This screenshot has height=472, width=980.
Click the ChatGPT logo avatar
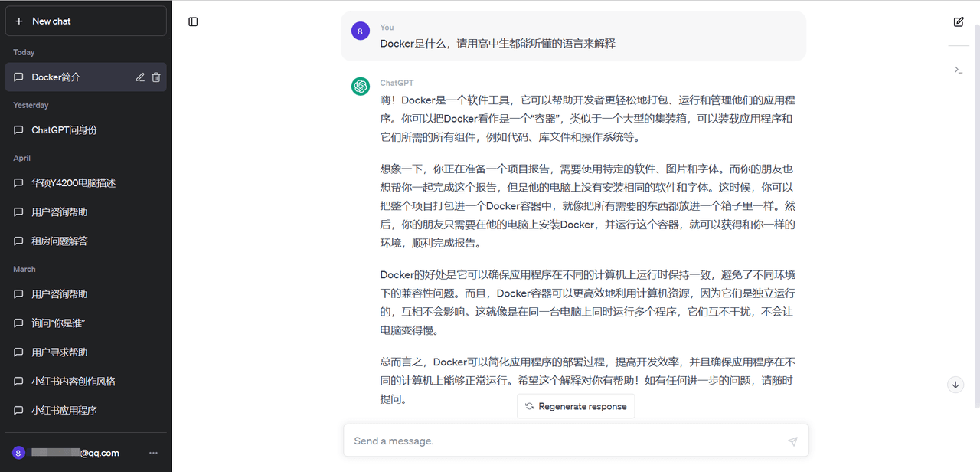361,87
